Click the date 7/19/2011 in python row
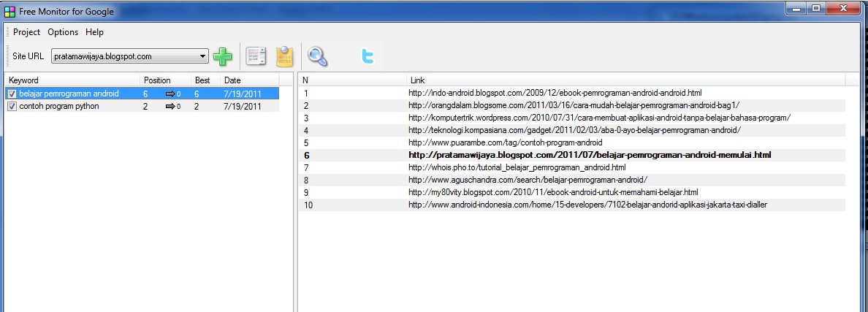Screen dimensions: 868x312 tap(242, 106)
